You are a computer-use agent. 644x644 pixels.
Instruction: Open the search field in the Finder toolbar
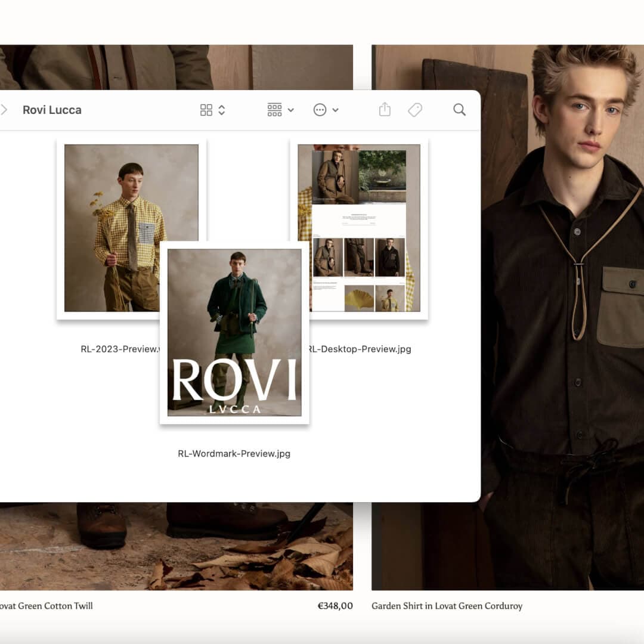(x=459, y=110)
